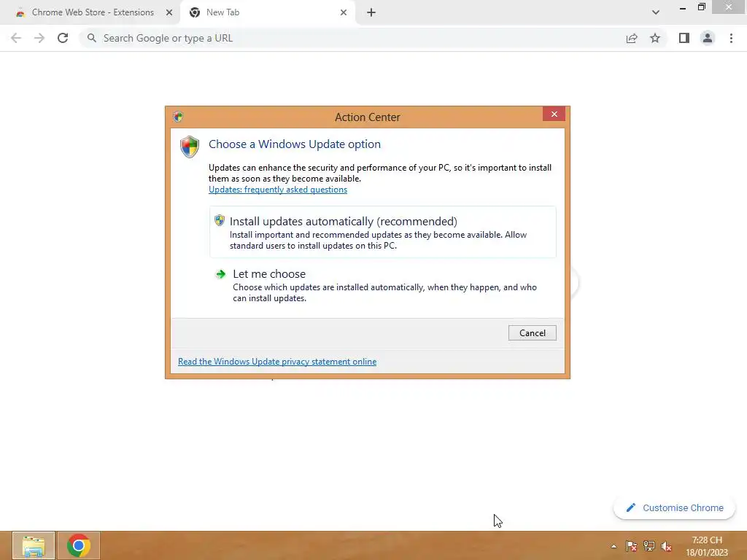Open a new tab with plus button
Screen dimensions: 747x560
(x=371, y=12)
